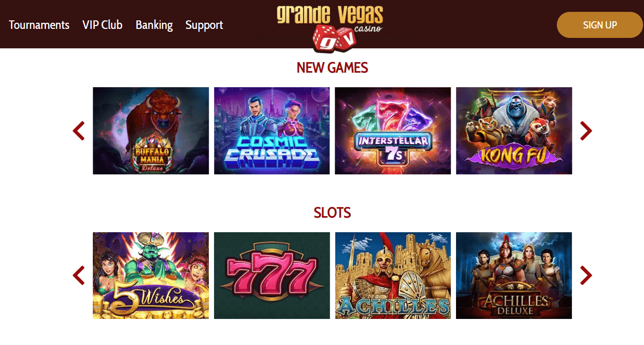644x345 pixels.
Task: Open the Support page
Action: click(x=204, y=25)
